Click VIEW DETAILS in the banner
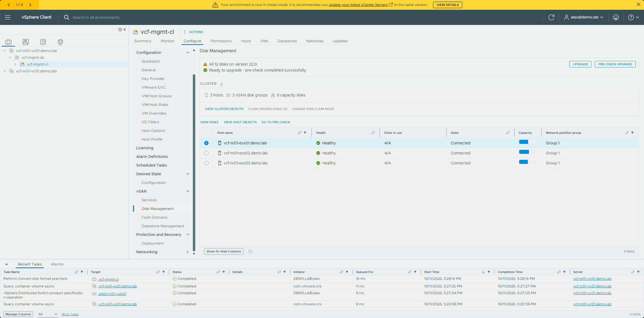The image size is (644, 318). [447, 5]
